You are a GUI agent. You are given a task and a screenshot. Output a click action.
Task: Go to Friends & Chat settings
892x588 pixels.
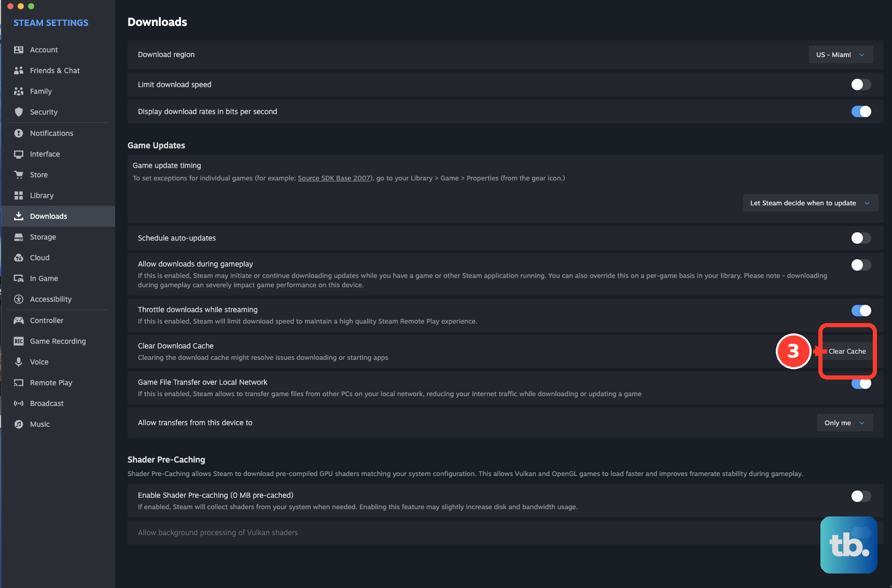pyautogui.click(x=58, y=71)
